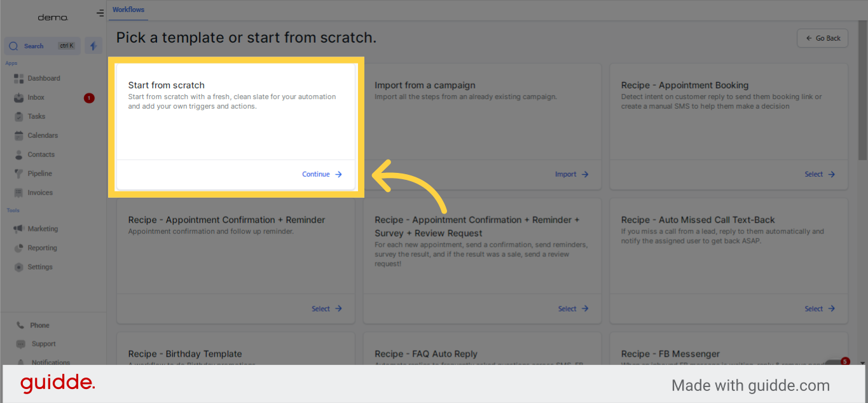Click the Go Back button

point(822,38)
